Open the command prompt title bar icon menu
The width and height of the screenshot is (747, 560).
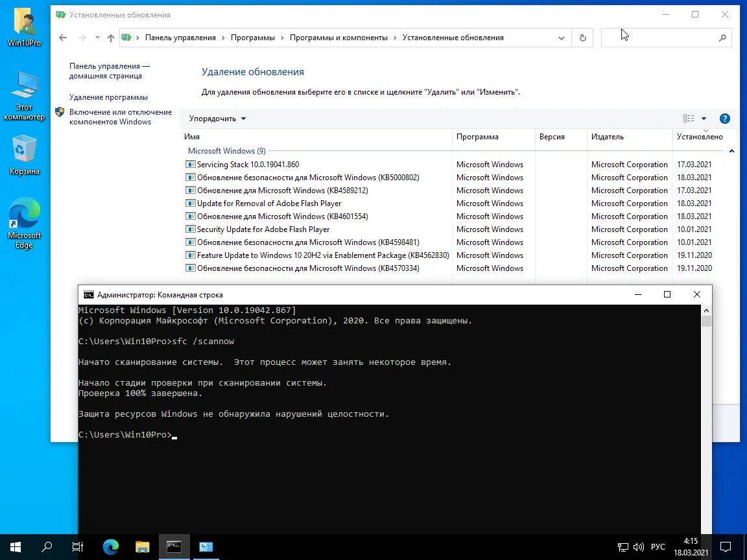pos(89,295)
